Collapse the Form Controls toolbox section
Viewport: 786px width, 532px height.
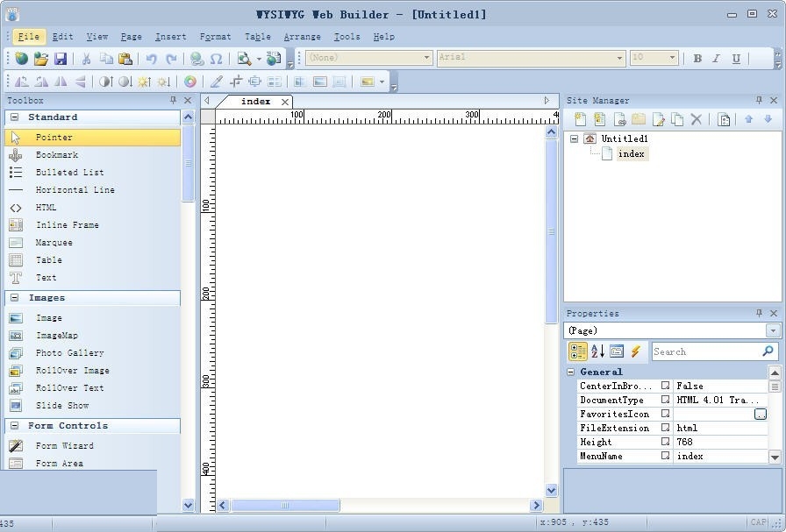(15, 425)
